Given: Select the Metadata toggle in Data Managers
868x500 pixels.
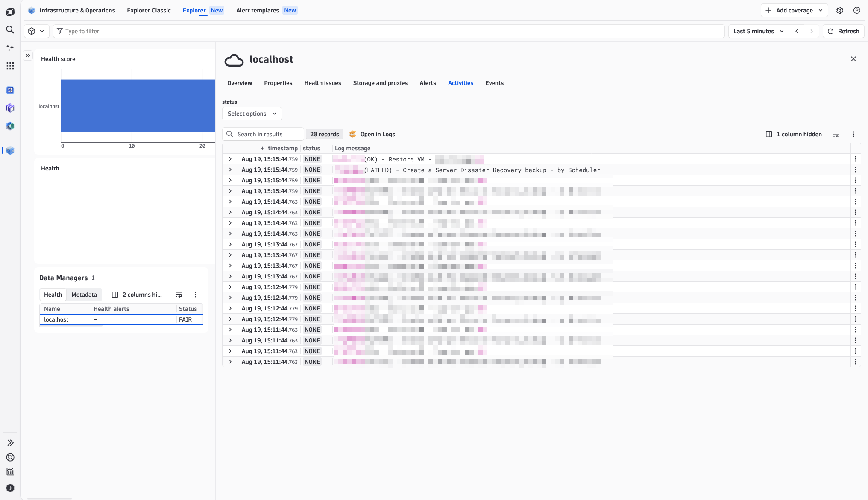Looking at the screenshot, I should coord(84,295).
